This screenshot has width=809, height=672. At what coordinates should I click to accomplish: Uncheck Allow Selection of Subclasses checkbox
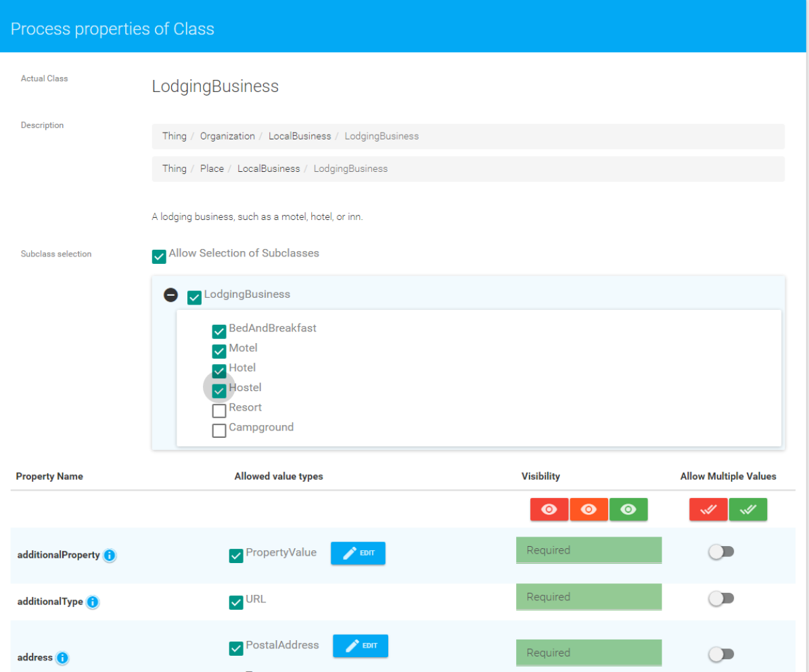[159, 256]
